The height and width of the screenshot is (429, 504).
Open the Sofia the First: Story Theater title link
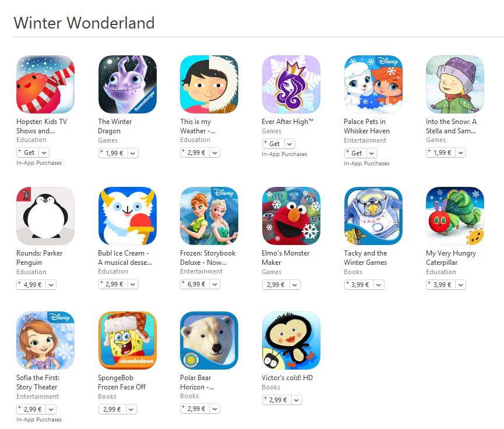[38, 382]
